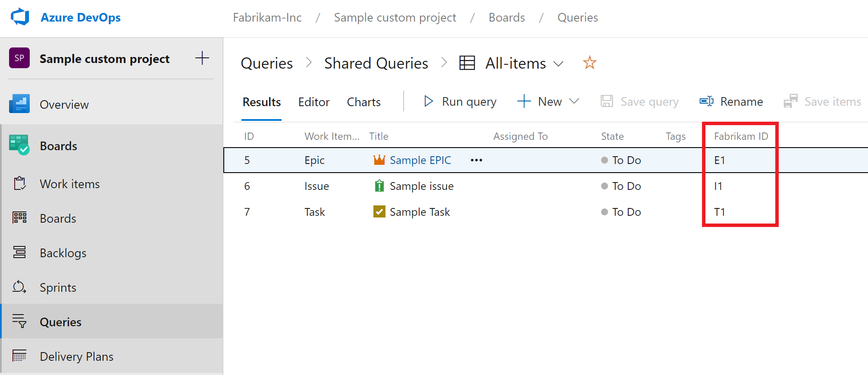Click the plus icon beside project name
Image resolution: width=868 pixels, height=375 pixels.
coord(202,58)
